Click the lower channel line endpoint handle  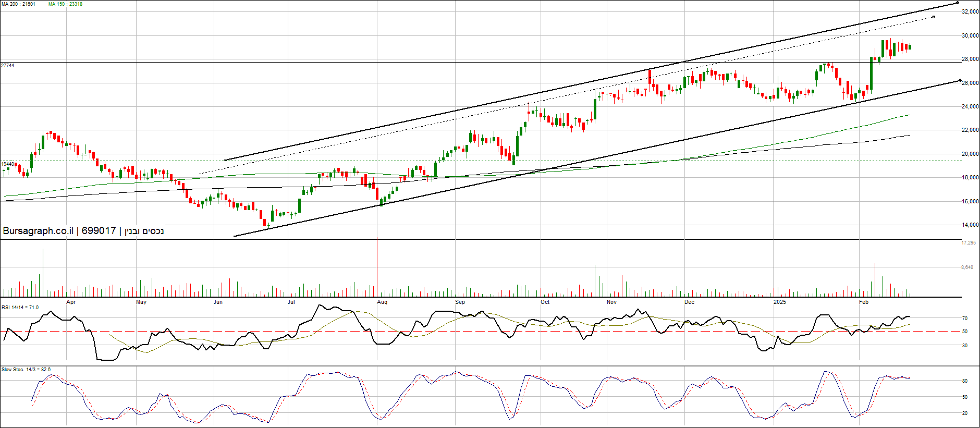(960, 80)
